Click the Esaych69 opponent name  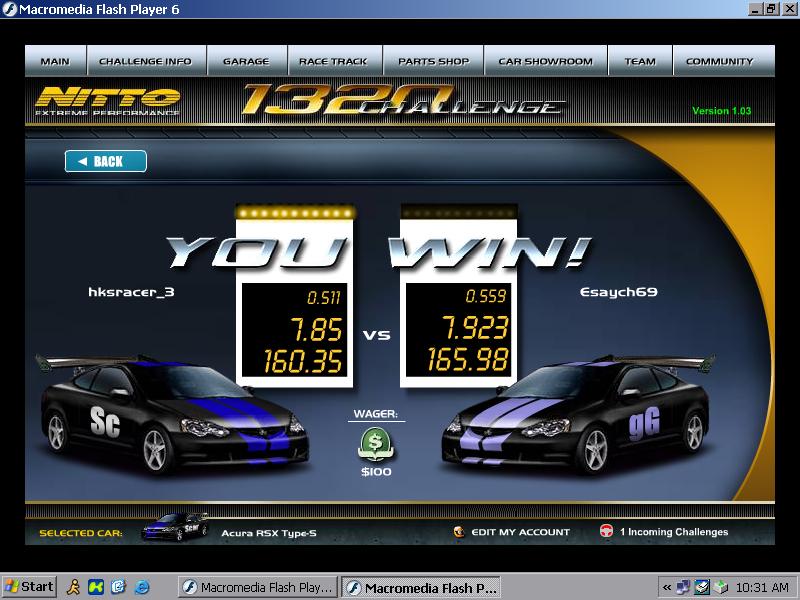(x=618, y=292)
